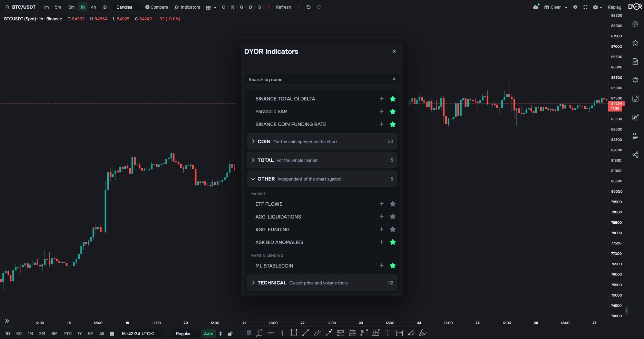Click the Search by name field
The image size is (644, 339).
coord(322,79)
